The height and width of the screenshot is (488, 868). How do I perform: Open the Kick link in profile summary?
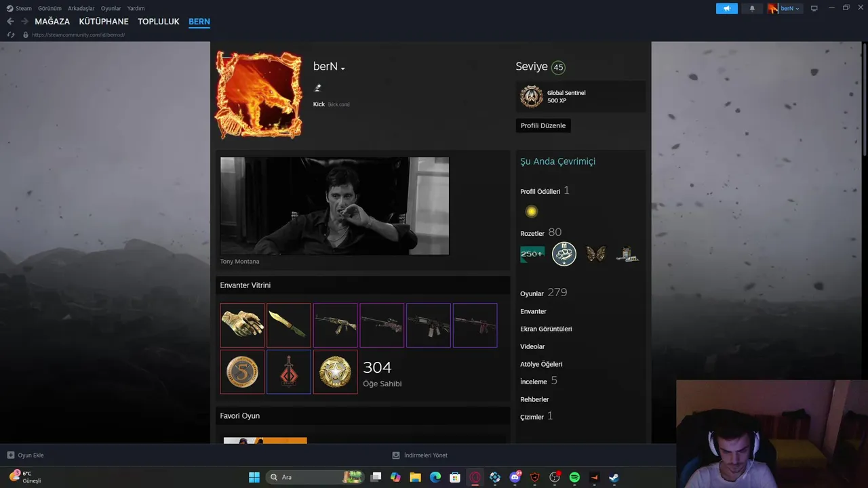coord(319,104)
